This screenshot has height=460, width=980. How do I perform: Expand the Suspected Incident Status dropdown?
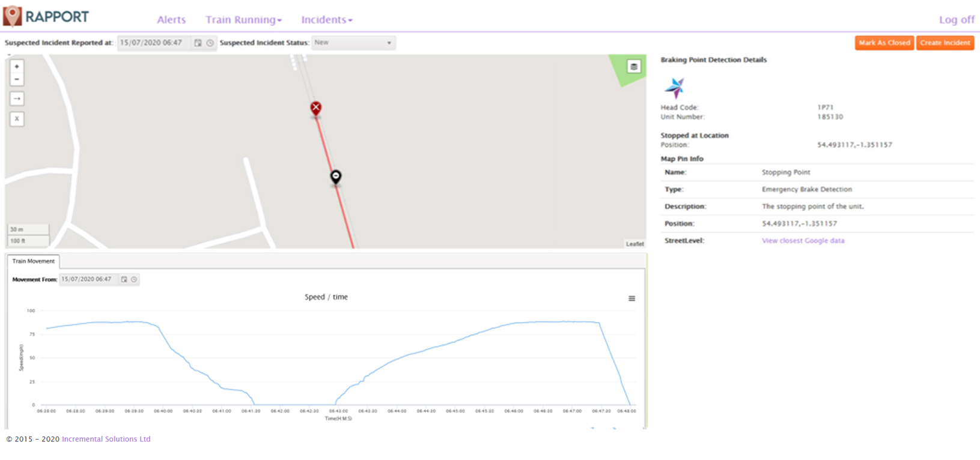pyautogui.click(x=353, y=43)
